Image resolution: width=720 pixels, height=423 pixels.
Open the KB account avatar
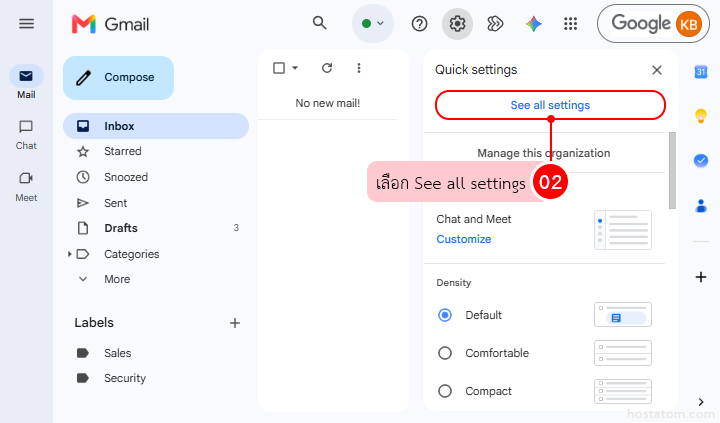(x=688, y=24)
